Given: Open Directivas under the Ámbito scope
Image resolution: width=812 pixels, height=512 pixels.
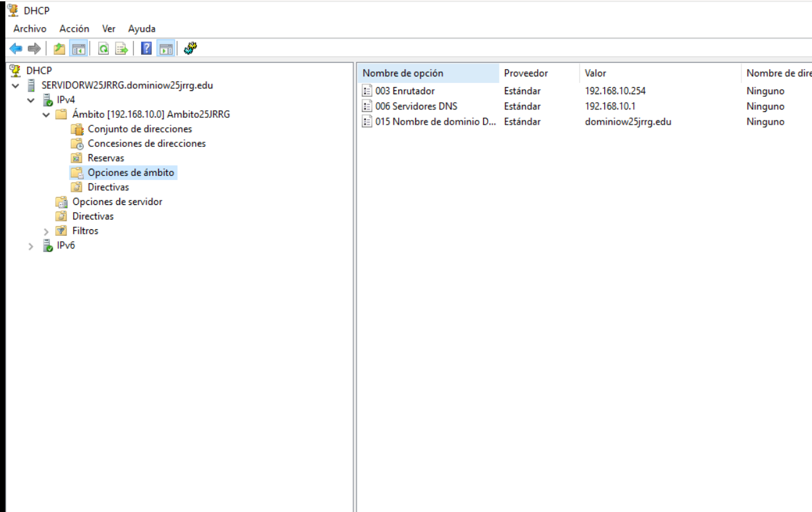Looking at the screenshot, I should tap(108, 187).
